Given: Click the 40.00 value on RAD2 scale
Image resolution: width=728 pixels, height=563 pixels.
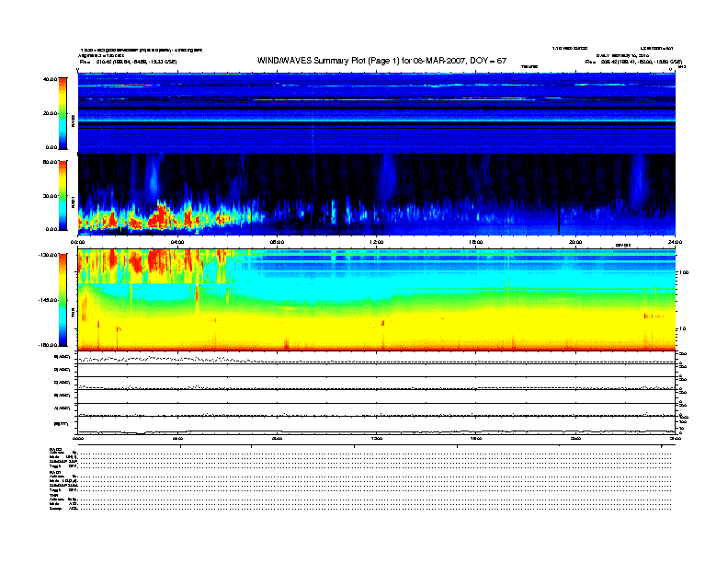Looking at the screenshot, I should pos(50,79).
